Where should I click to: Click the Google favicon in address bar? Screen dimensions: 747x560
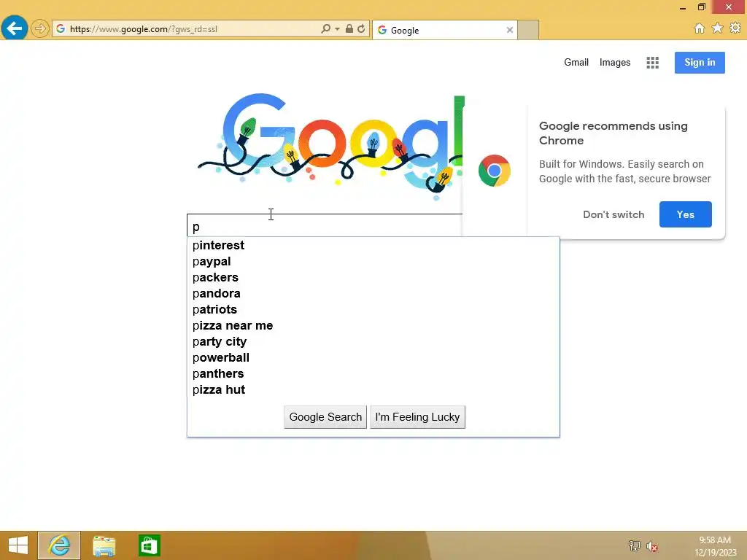coord(61,28)
